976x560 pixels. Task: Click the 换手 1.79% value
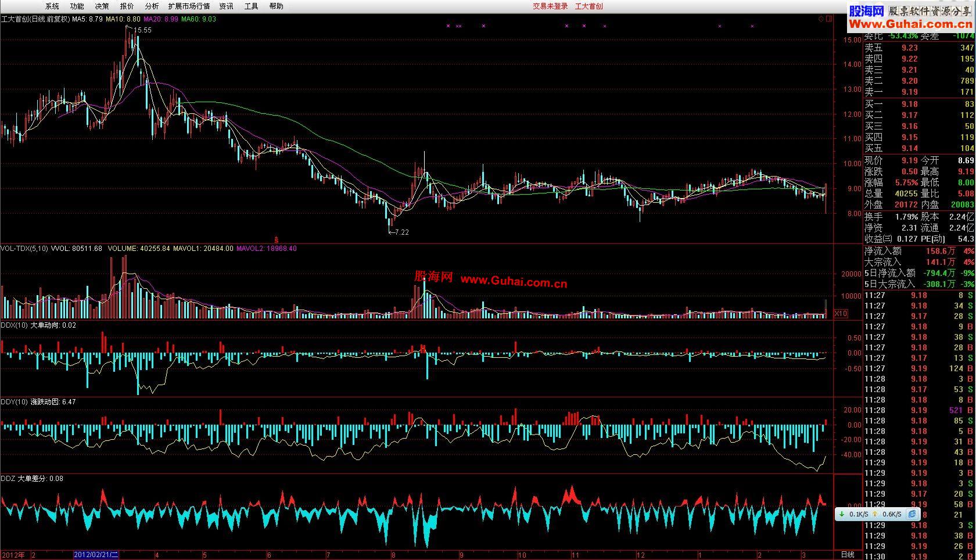pos(907,217)
